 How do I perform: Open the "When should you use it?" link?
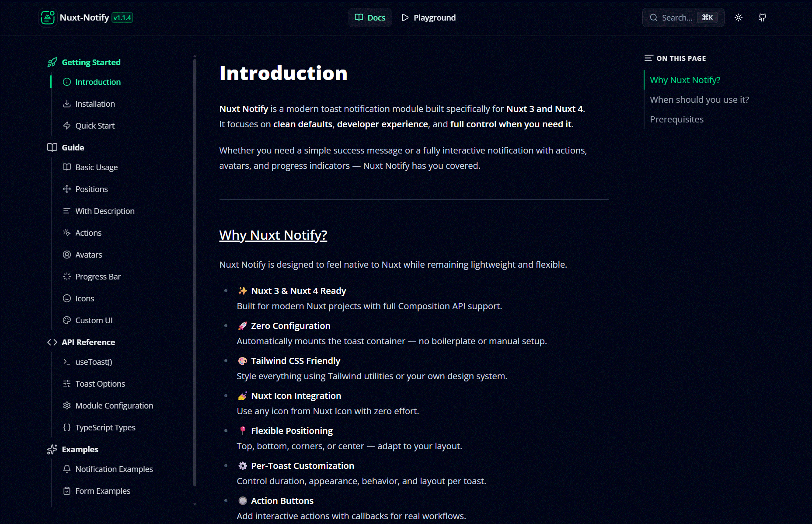tap(699, 99)
